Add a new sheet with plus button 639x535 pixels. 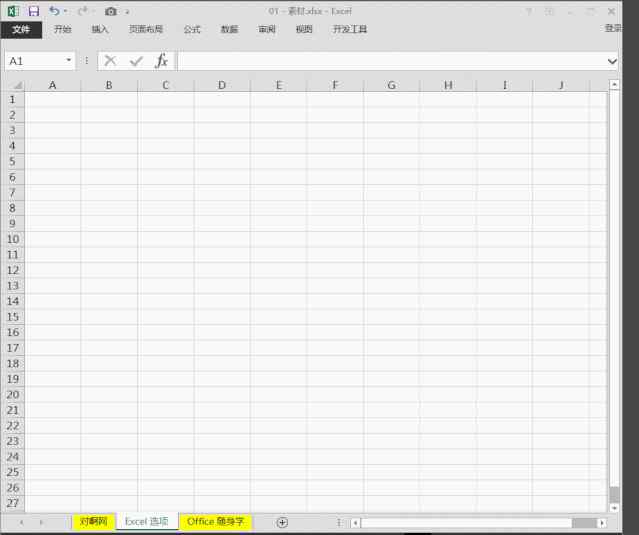pyautogui.click(x=282, y=522)
